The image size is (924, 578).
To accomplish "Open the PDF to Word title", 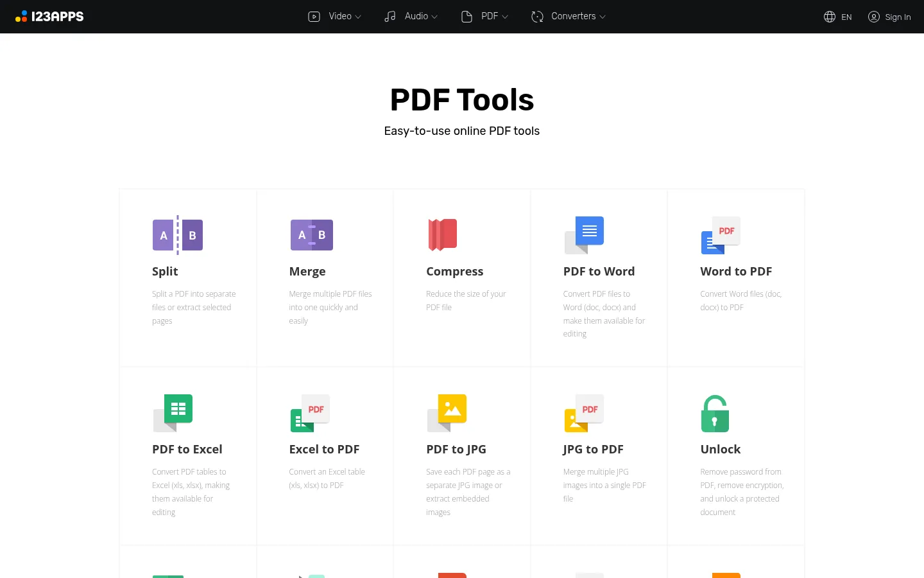I will tap(599, 272).
